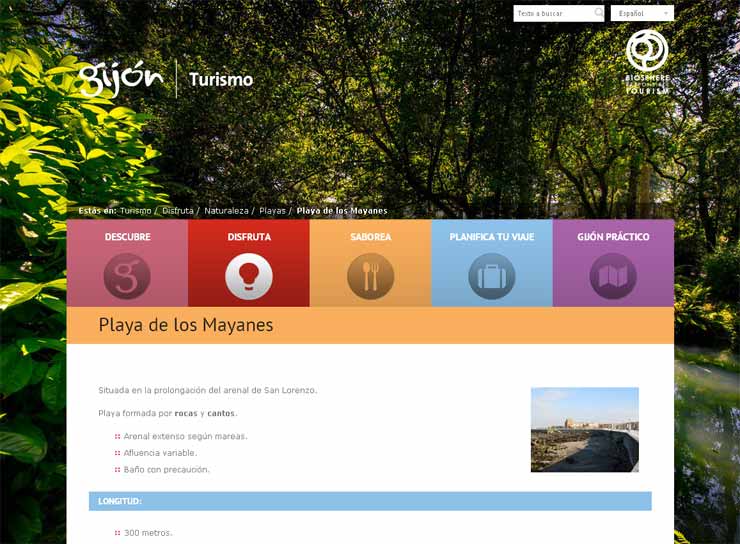The image size is (740, 544).
Task: Go to the Naturaleza breadcrumb link
Action: 226,211
